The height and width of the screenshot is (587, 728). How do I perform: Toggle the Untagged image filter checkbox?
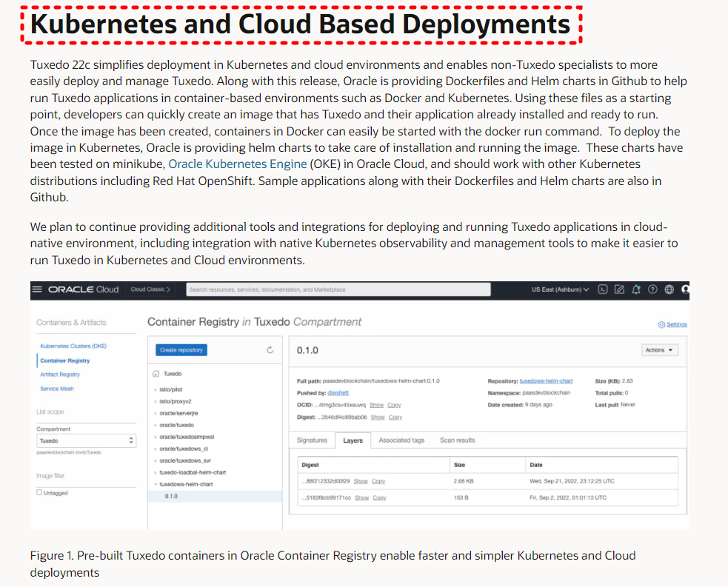pos(39,492)
